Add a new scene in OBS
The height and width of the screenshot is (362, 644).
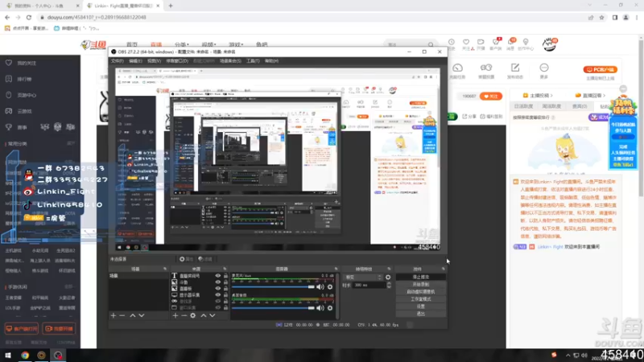[114, 315]
